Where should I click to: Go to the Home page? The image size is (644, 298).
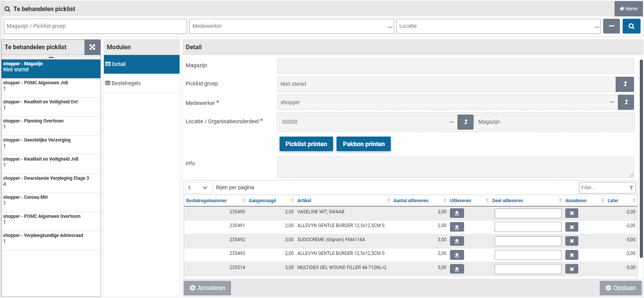pyautogui.click(x=628, y=9)
